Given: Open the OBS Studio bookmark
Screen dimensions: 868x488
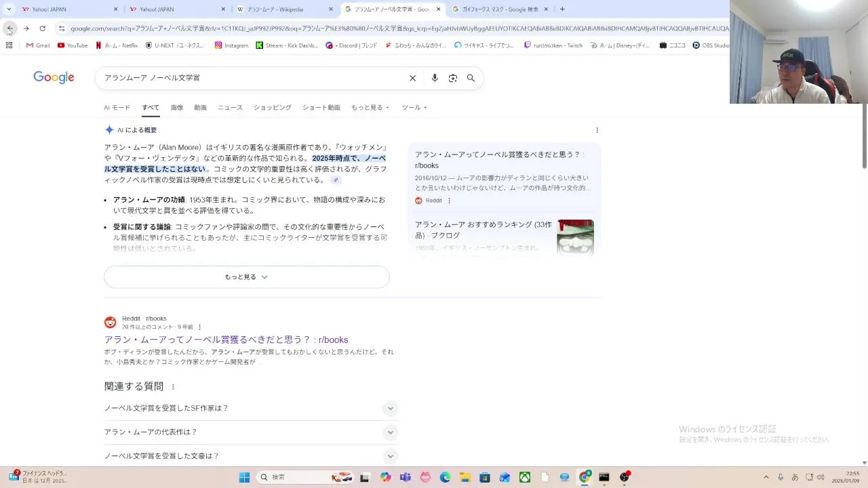Looking at the screenshot, I should (711, 45).
